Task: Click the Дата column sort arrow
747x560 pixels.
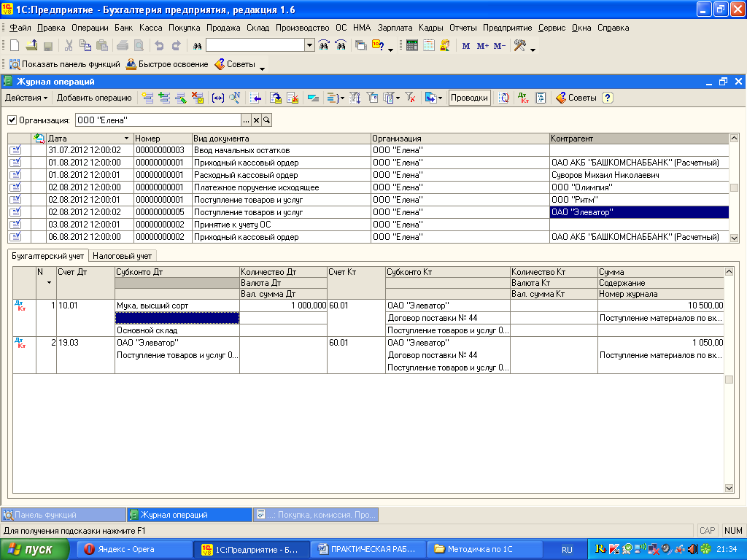Action: pos(126,139)
